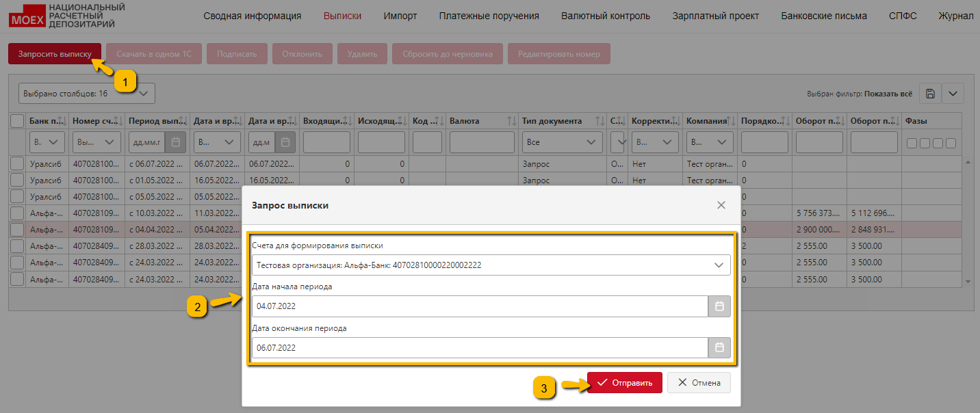
Task: Click Сбросить до черновика button
Action: click(448, 54)
